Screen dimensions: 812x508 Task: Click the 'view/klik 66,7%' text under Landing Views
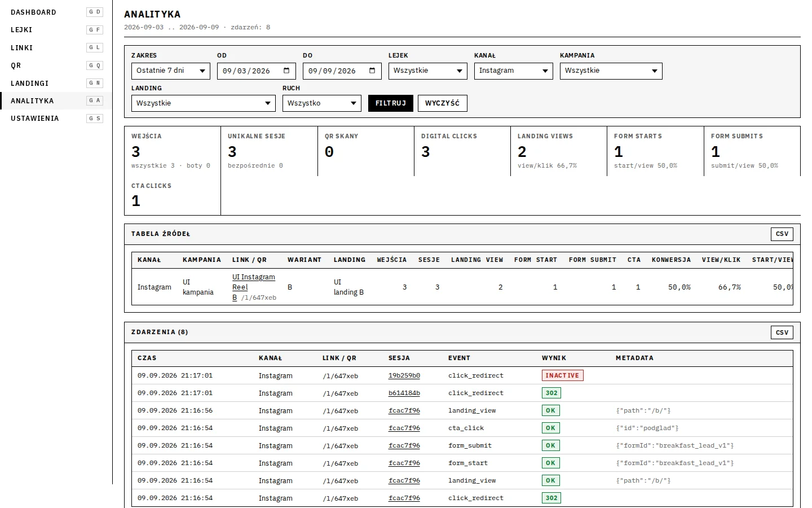click(547, 166)
